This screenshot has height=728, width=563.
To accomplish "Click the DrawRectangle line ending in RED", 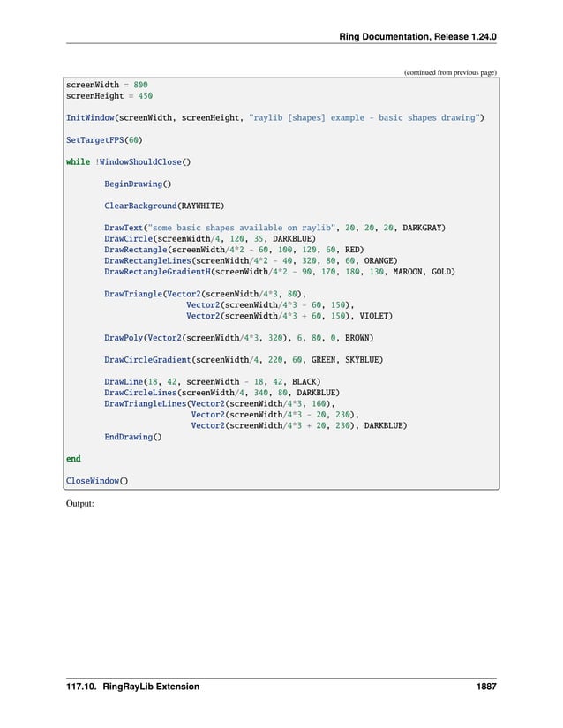I will pos(234,250).
